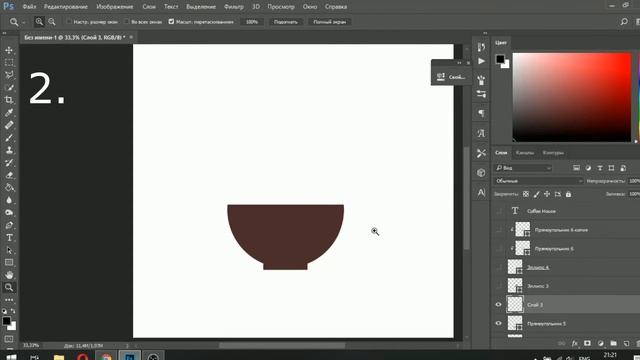Open the 'Фильтр' menu
The image size is (640, 360).
(233, 7)
